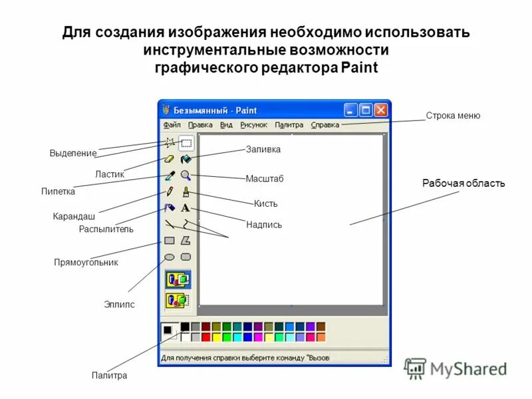Select the bright cyan swatch in the bottom row
The height and width of the screenshot is (399, 532).
[x=237, y=337]
